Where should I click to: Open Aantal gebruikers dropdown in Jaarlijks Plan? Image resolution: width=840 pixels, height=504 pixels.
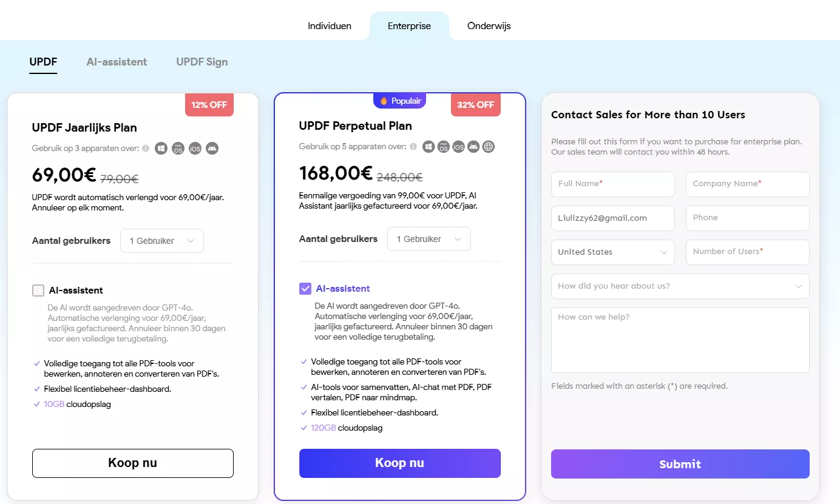pos(162,241)
